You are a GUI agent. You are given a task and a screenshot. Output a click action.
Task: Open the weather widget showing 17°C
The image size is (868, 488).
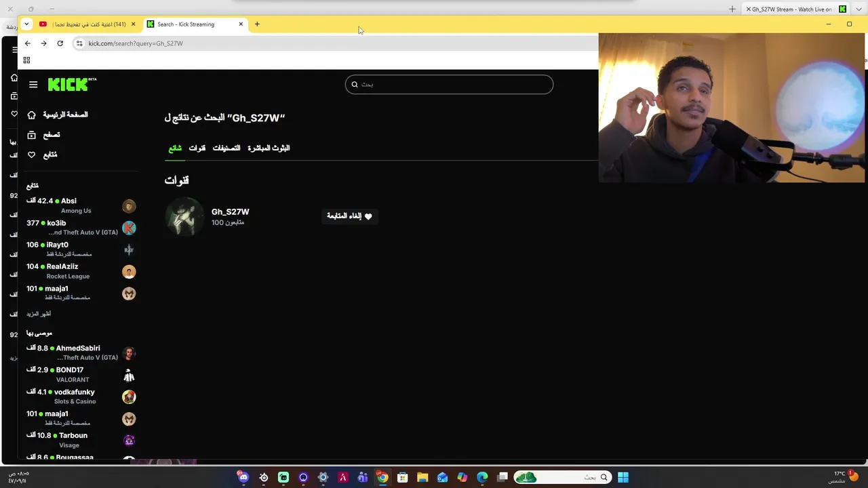pos(844,477)
